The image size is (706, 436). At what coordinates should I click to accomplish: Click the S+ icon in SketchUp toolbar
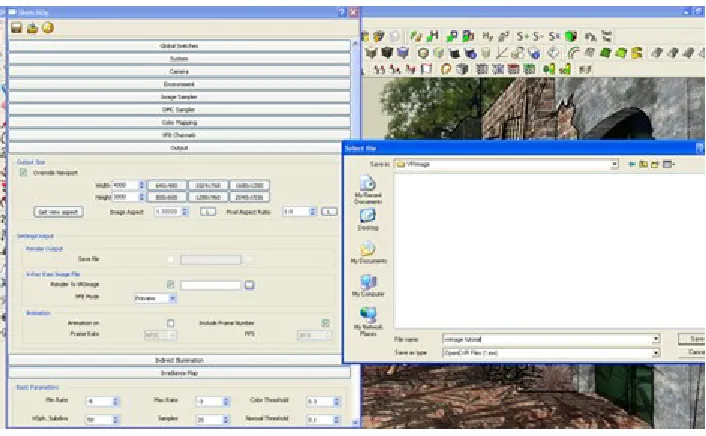(523, 36)
